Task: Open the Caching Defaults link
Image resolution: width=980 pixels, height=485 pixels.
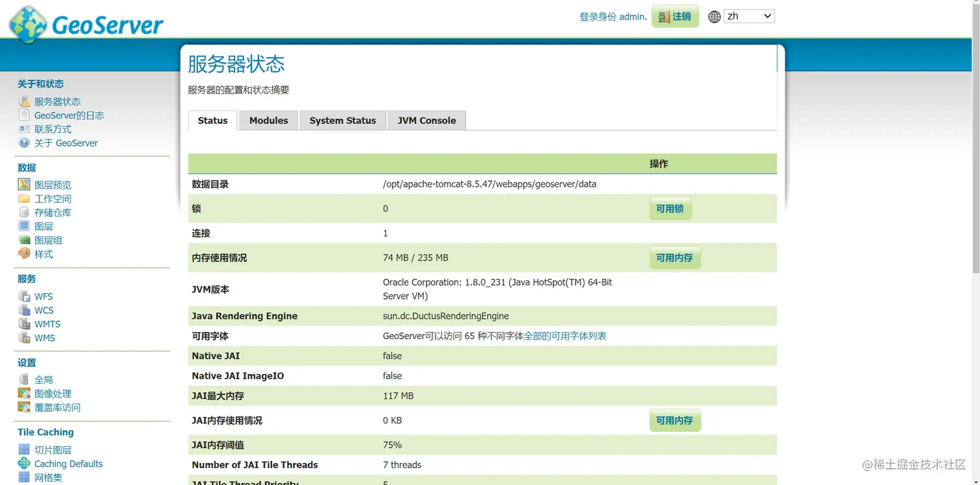Action: (69, 463)
